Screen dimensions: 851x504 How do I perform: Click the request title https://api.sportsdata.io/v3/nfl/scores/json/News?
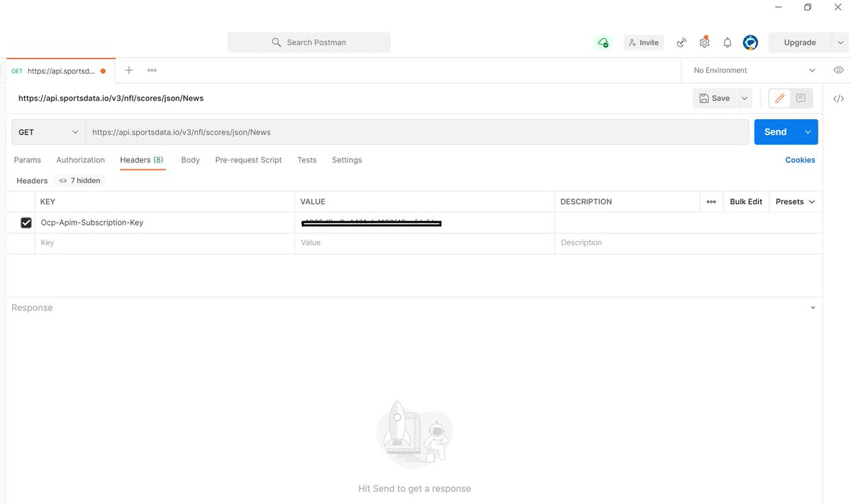pos(111,99)
